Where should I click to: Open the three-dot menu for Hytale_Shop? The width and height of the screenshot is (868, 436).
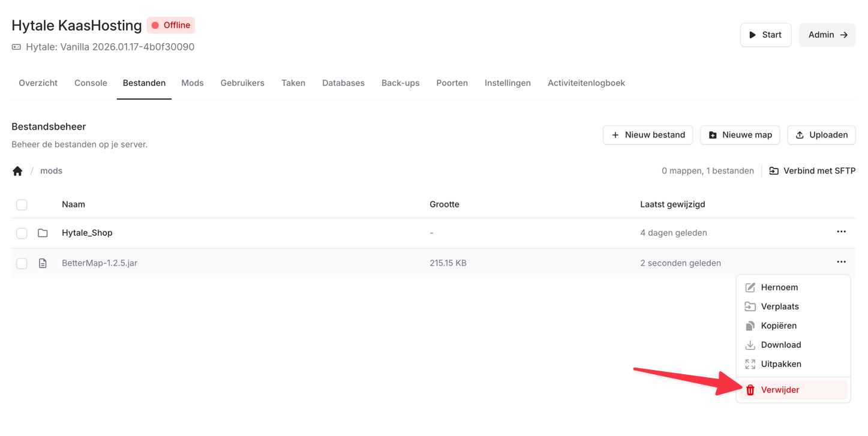click(841, 231)
